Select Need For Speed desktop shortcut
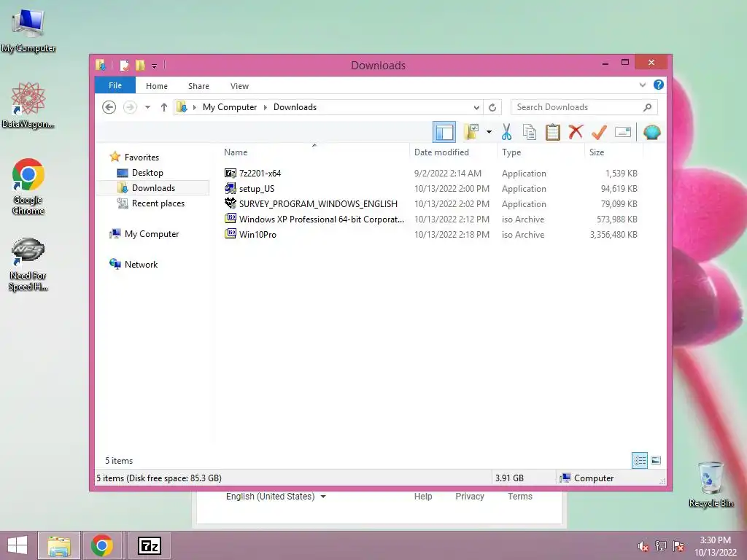747x560 pixels. tap(28, 264)
